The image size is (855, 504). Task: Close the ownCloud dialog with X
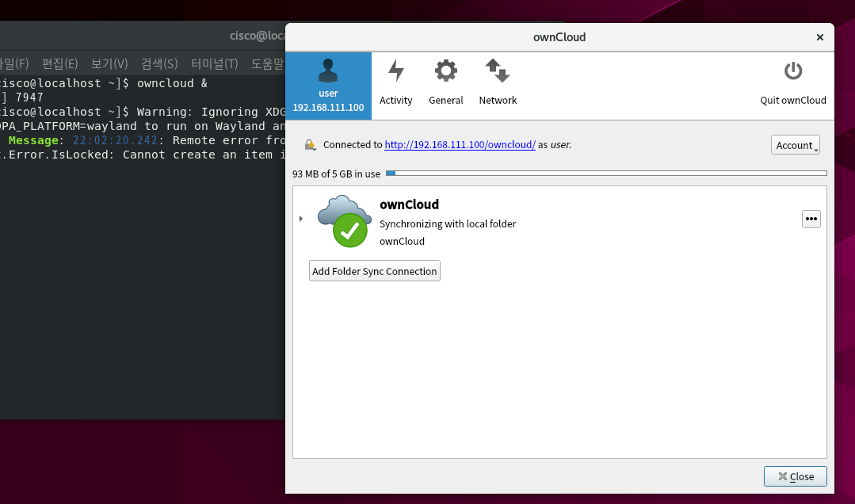coord(819,37)
